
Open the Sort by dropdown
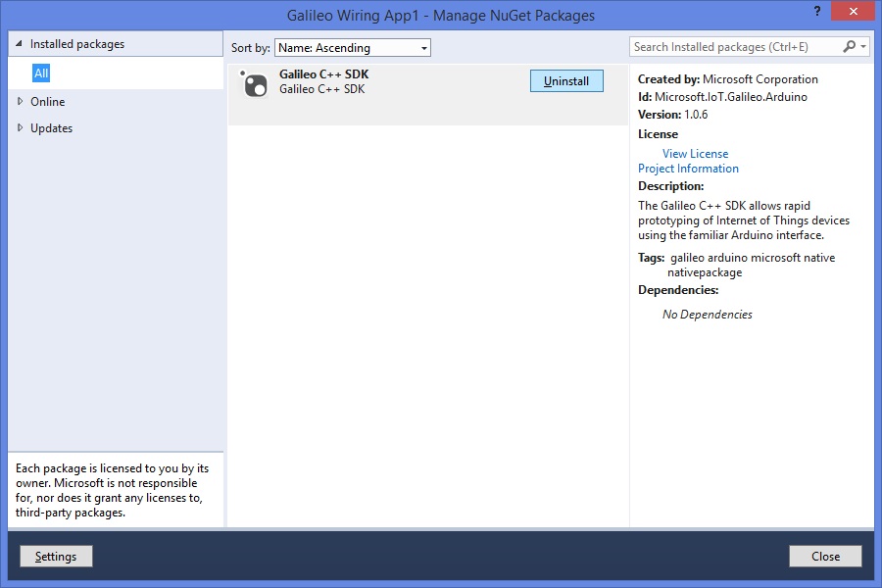353,48
